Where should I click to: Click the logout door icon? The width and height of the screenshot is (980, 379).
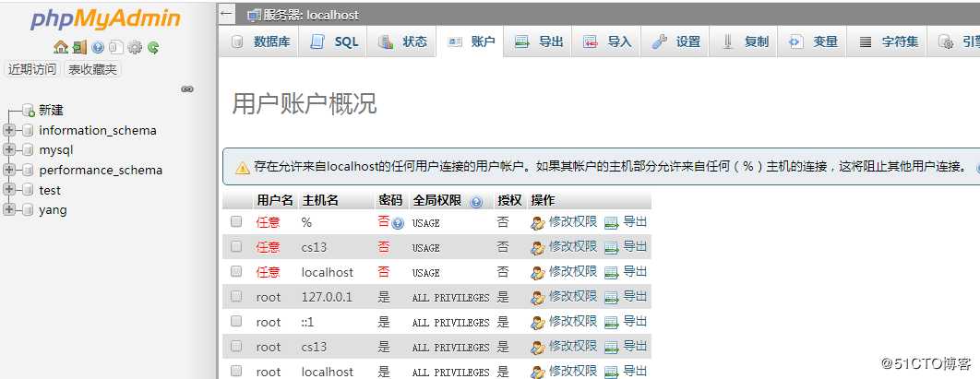tap(79, 47)
